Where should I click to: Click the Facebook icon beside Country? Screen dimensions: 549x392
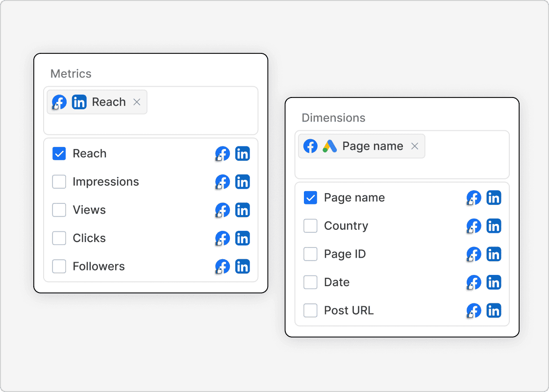[x=474, y=226]
